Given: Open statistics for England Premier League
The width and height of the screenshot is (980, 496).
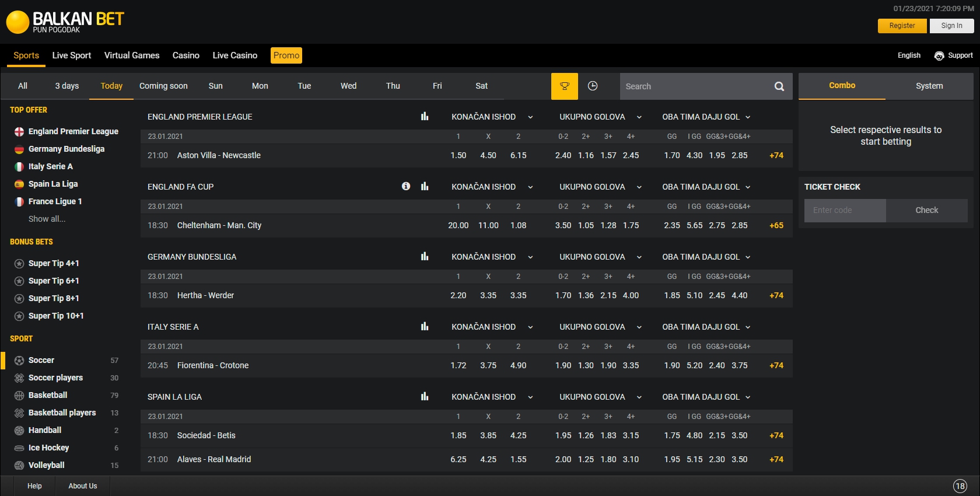Looking at the screenshot, I should point(425,116).
